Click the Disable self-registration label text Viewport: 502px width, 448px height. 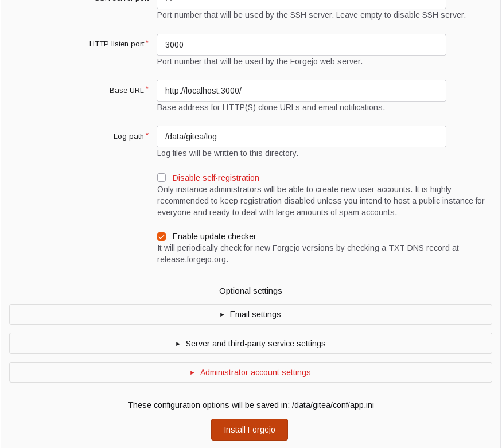click(216, 178)
